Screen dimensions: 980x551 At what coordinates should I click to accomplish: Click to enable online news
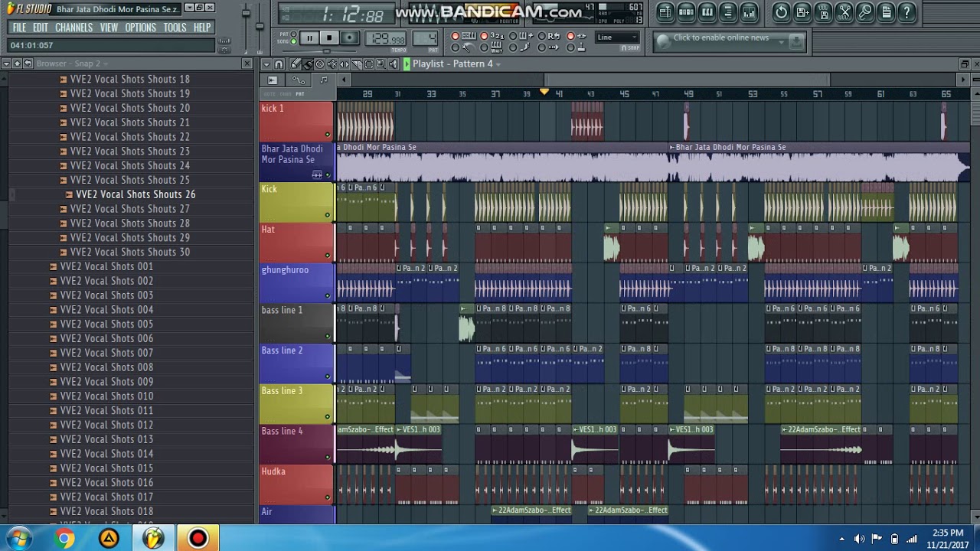click(x=721, y=37)
